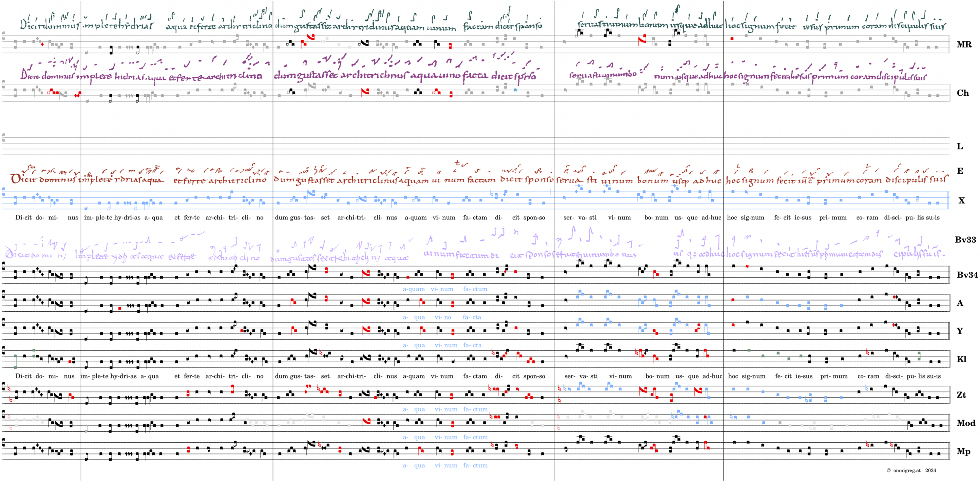Click the C clef on the Bv34 staff

click(x=4, y=267)
